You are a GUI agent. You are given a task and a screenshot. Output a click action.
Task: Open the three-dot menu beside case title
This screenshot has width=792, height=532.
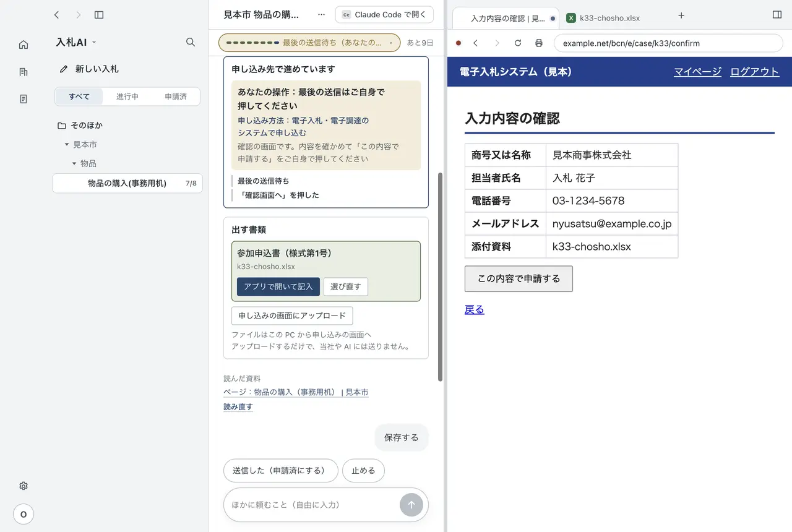(x=321, y=14)
